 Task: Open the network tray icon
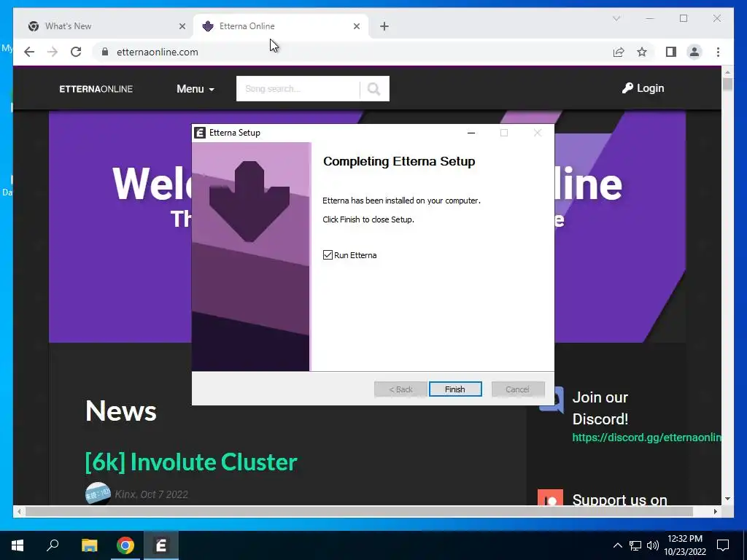point(635,545)
